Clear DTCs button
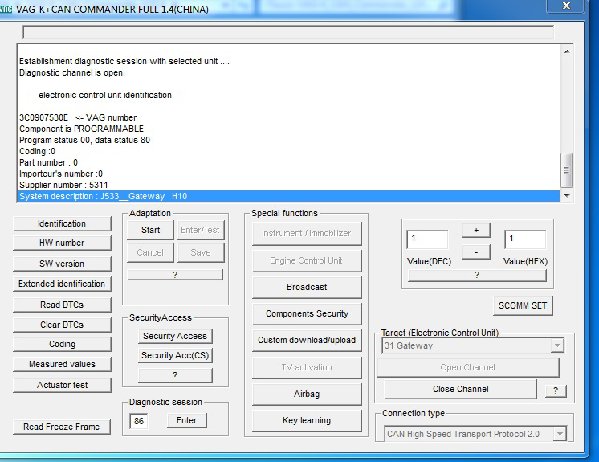This screenshot has width=599, height=462. pyautogui.click(x=62, y=324)
